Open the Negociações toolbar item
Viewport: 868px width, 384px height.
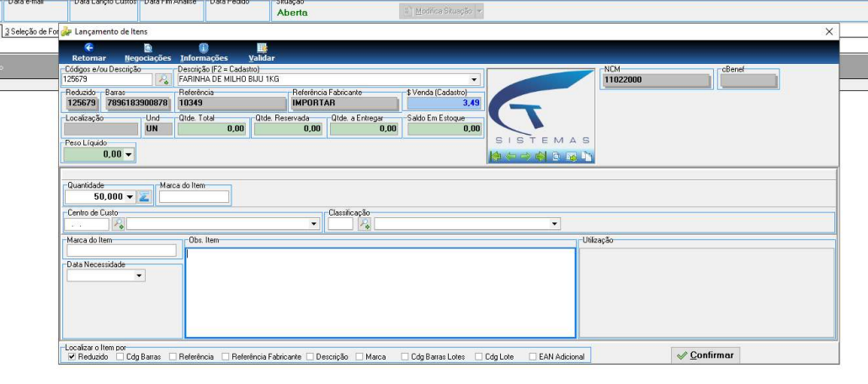[148, 52]
